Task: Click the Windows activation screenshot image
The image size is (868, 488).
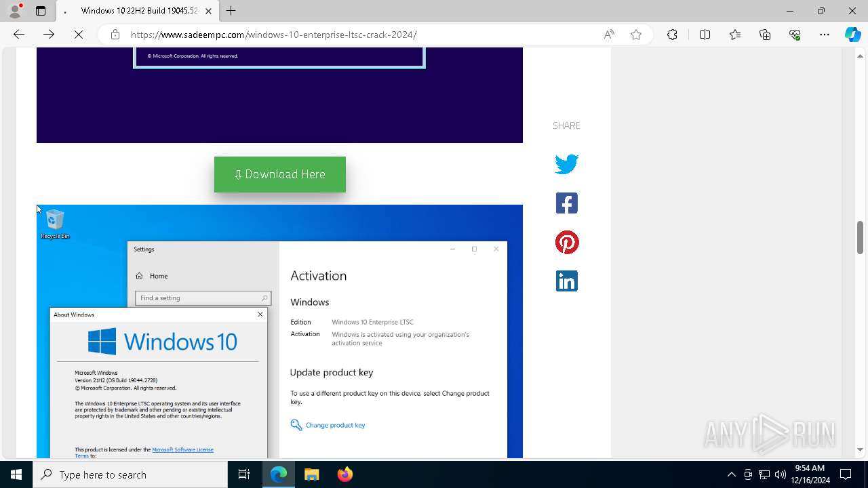Action: (279, 331)
